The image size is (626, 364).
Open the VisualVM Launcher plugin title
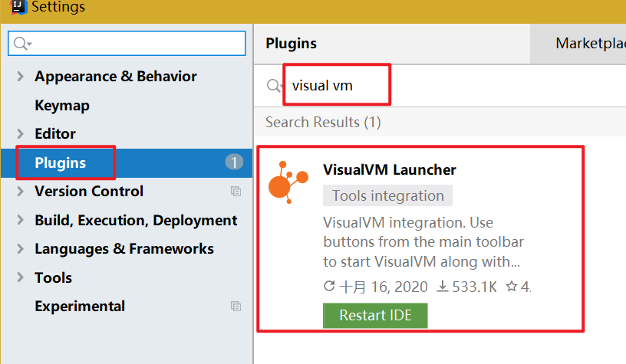pyautogui.click(x=389, y=170)
